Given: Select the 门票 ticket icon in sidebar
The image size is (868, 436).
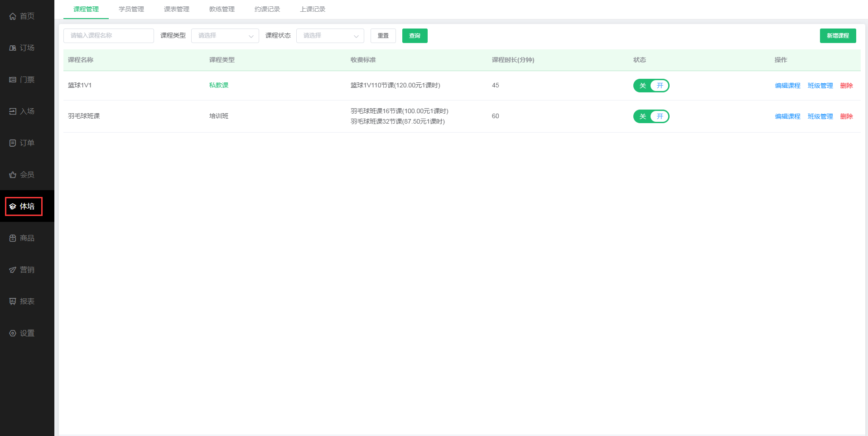Looking at the screenshot, I should [13, 80].
